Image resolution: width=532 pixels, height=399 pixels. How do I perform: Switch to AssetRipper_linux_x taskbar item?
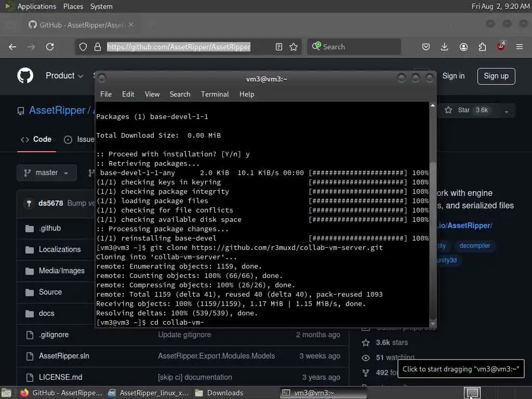[148, 393]
